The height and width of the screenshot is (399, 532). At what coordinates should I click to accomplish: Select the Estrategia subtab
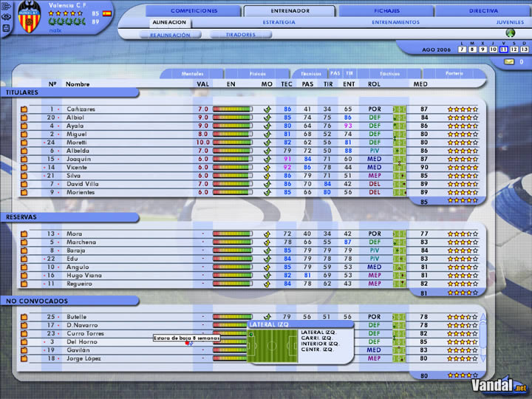point(279,22)
